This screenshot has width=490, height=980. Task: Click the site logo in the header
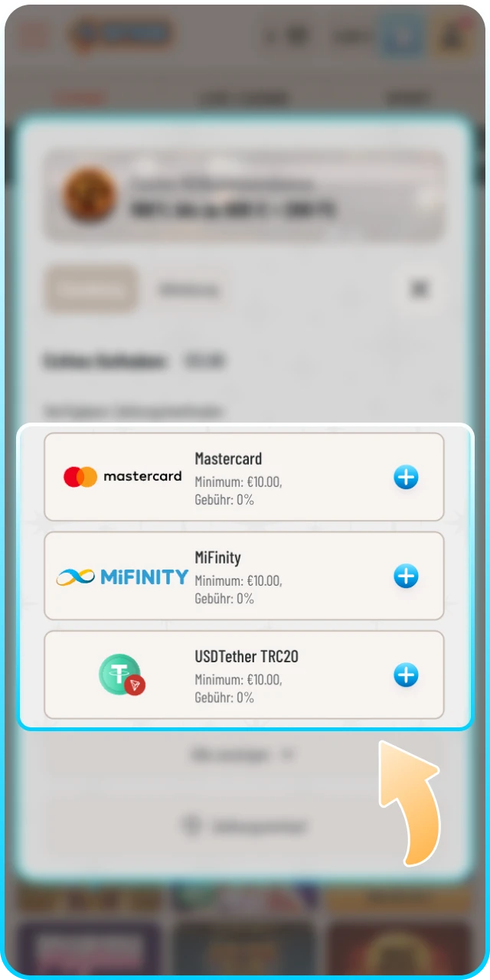(122, 36)
